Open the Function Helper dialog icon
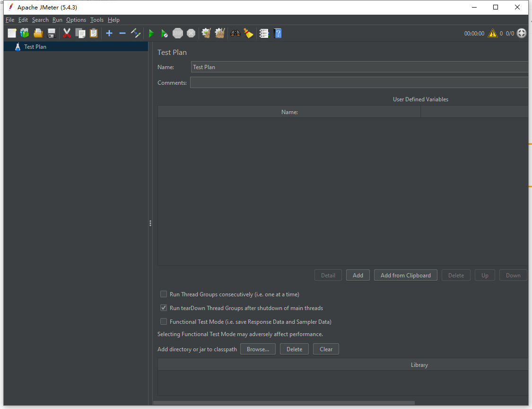 [264, 33]
